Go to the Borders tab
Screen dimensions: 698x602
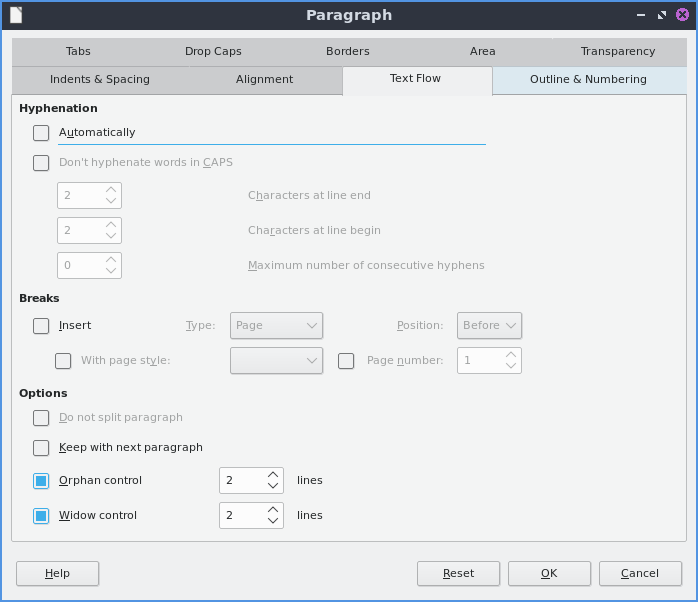click(x=347, y=52)
